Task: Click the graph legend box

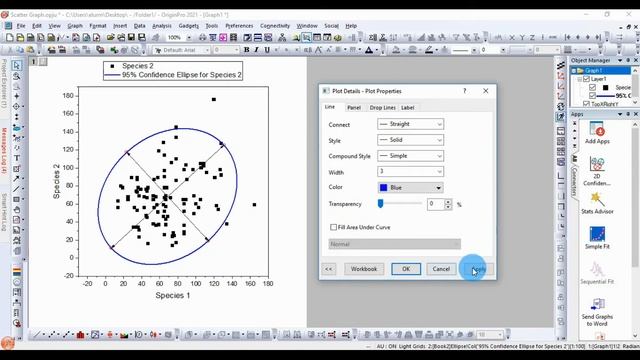Action: tap(173, 71)
